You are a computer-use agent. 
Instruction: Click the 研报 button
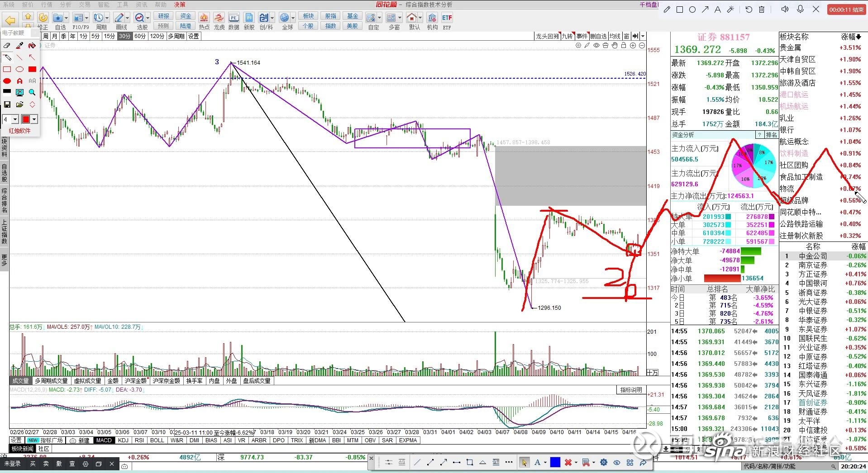[164, 16]
